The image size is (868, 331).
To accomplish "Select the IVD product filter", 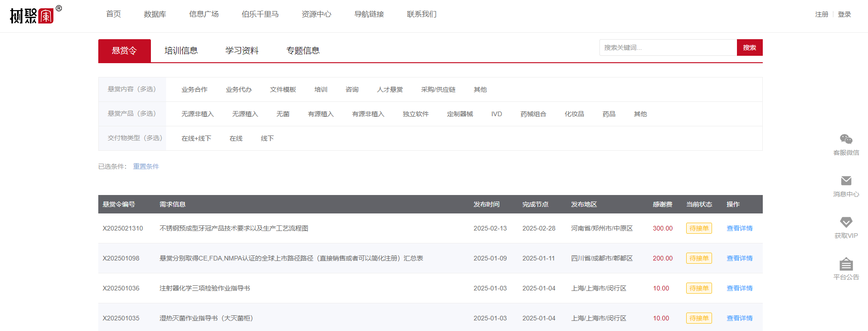I will [x=497, y=114].
